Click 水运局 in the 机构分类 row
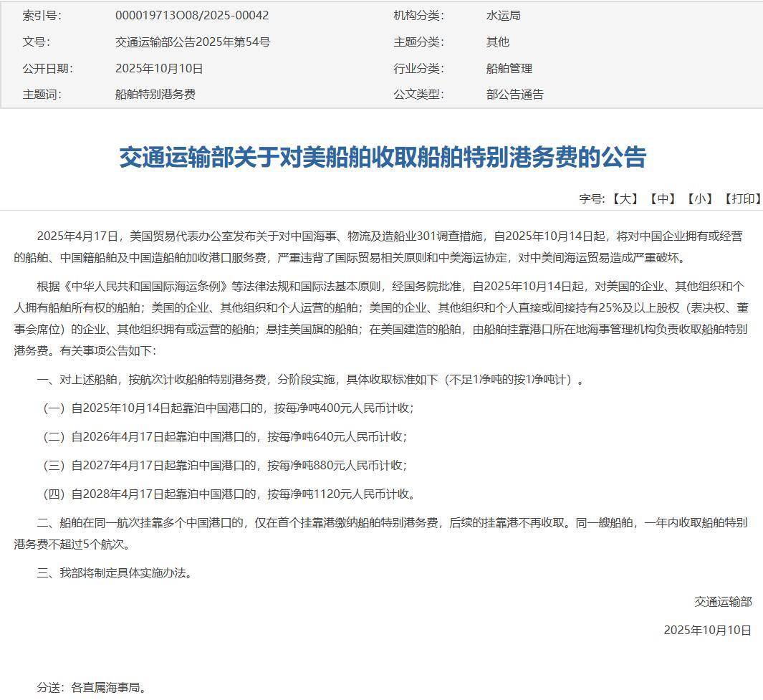Screen dimensions: 763x700 coord(503,15)
